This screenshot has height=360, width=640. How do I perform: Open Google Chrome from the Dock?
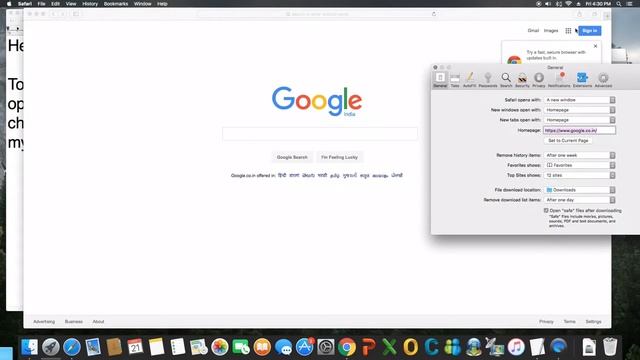(x=347, y=347)
